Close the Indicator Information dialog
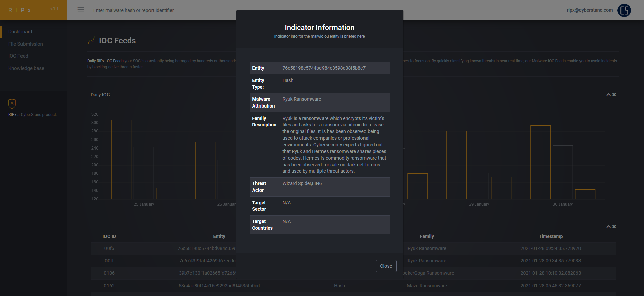The height and width of the screenshot is (296, 644). coord(386,266)
